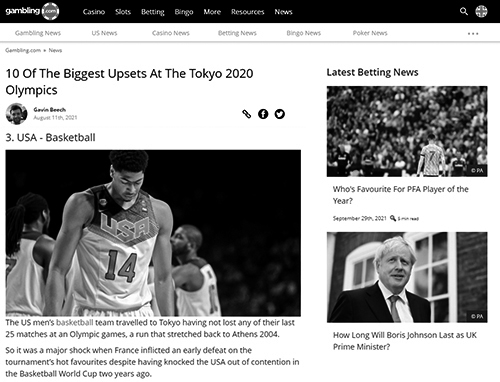Viewport: 500px width, 382px height.
Task: Click Gavin Beech author avatar
Action: [x=16, y=114]
